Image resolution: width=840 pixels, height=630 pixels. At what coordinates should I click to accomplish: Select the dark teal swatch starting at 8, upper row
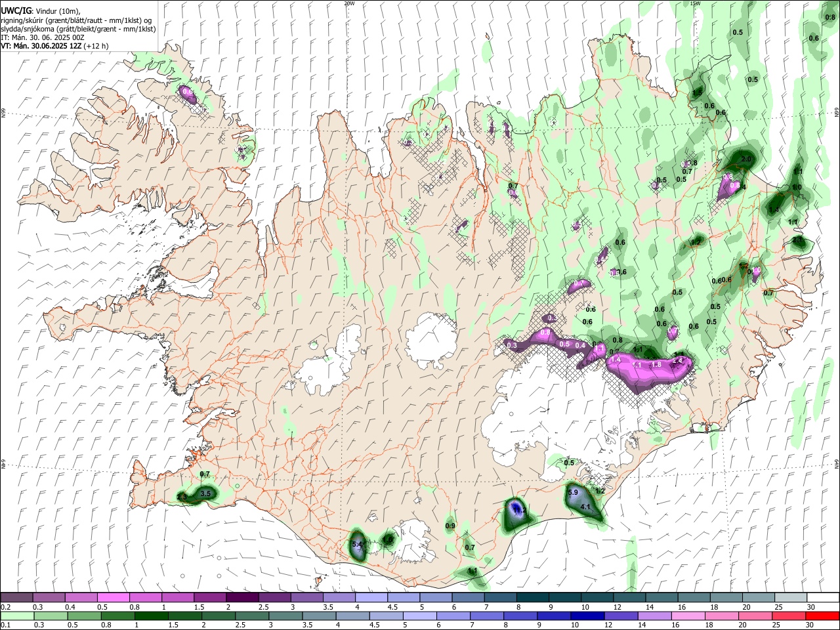point(533,598)
